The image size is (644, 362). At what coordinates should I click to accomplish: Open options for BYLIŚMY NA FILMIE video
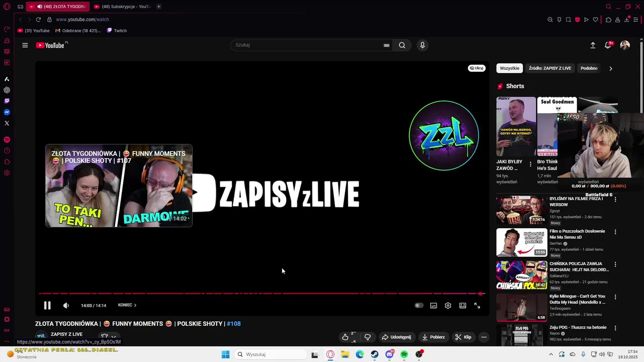point(615,200)
